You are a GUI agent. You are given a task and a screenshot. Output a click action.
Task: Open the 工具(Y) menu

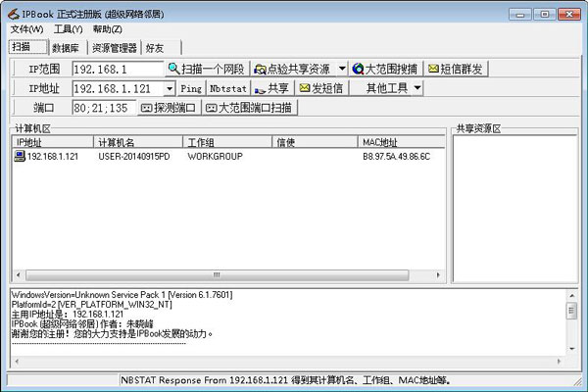pos(69,29)
